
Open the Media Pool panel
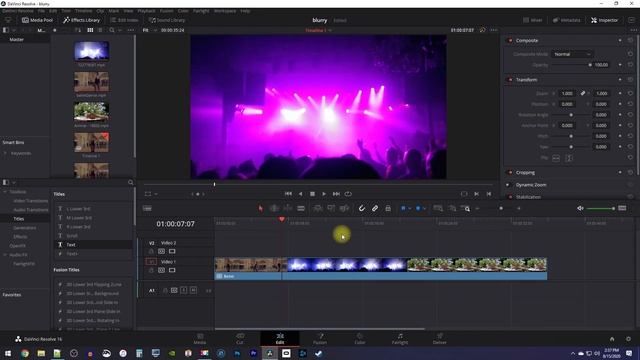click(37, 20)
